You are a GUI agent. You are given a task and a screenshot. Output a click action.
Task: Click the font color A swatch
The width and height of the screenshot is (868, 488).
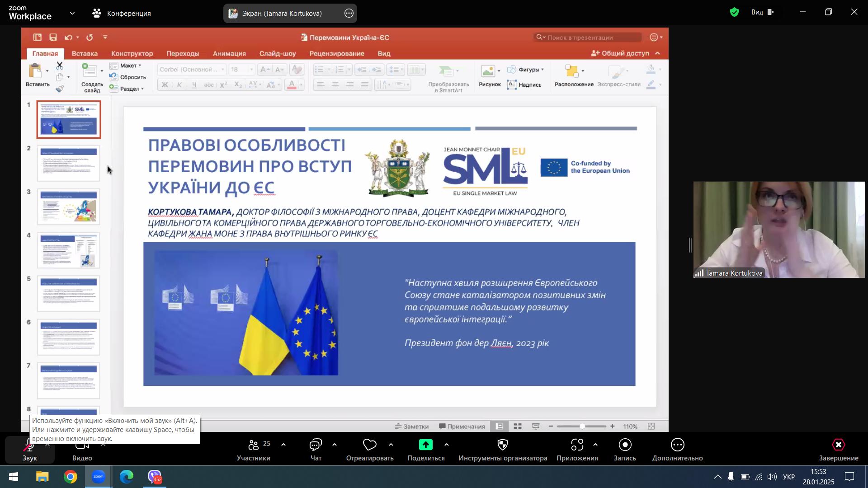(292, 84)
